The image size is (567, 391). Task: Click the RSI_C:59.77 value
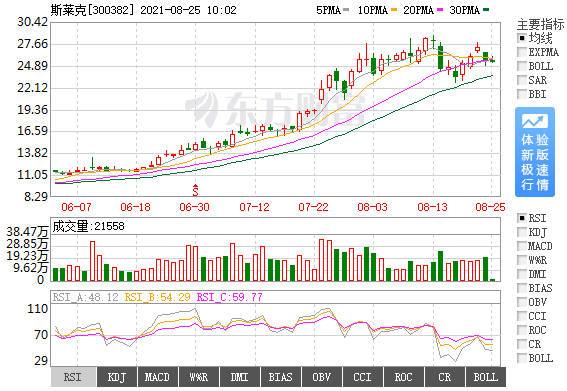tap(230, 297)
